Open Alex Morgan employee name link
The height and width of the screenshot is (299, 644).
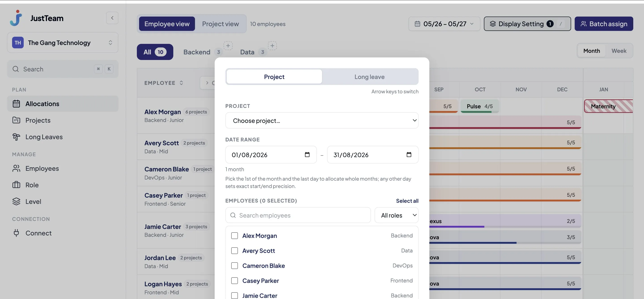click(x=163, y=112)
